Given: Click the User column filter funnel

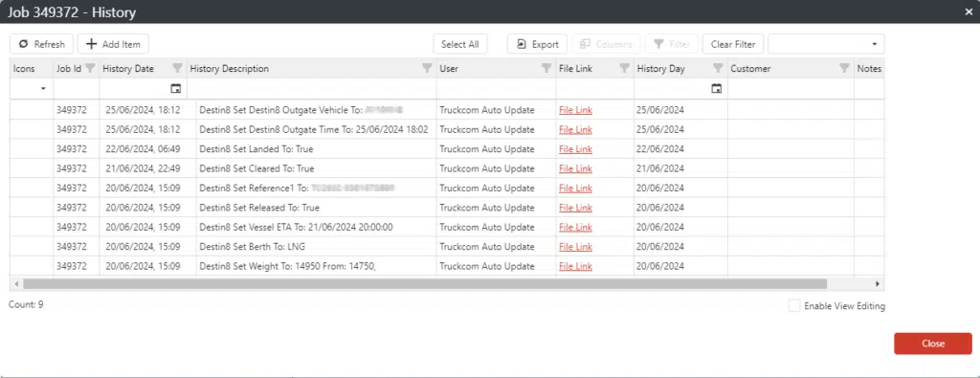Looking at the screenshot, I should point(546,68).
